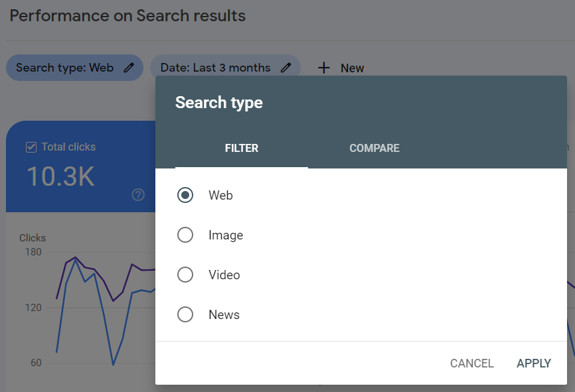Click the 180 axis value
Screen dimensions: 575x392
click(33, 252)
